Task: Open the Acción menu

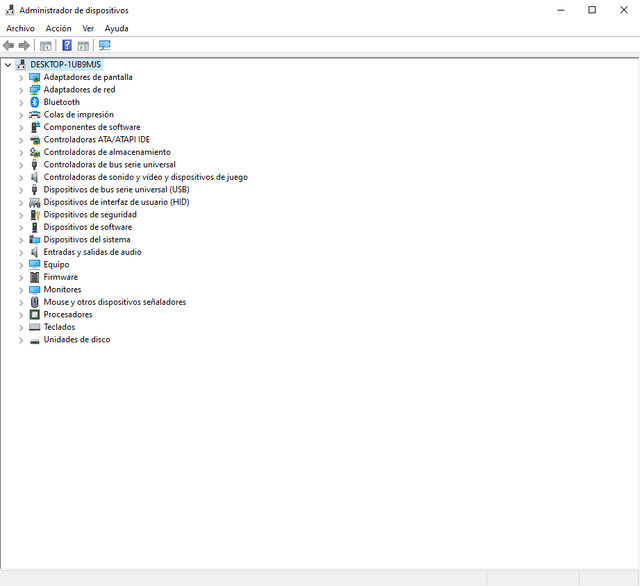Action: pyautogui.click(x=58, y=28)
